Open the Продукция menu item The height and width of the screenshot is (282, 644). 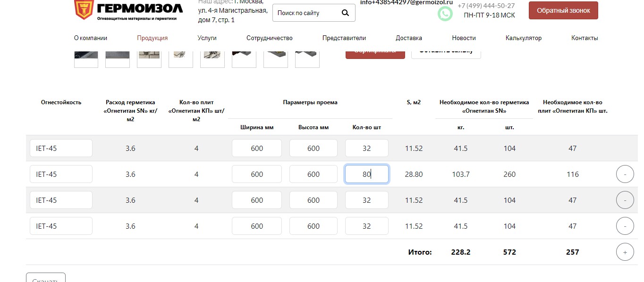[x=153, y=38]
